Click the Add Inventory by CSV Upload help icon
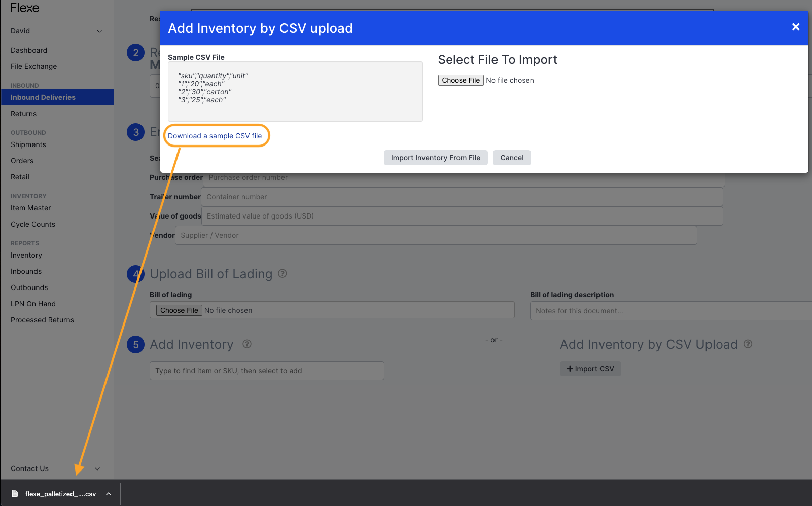812x506 pixels. pyautogui.click(x=748, y=344)
